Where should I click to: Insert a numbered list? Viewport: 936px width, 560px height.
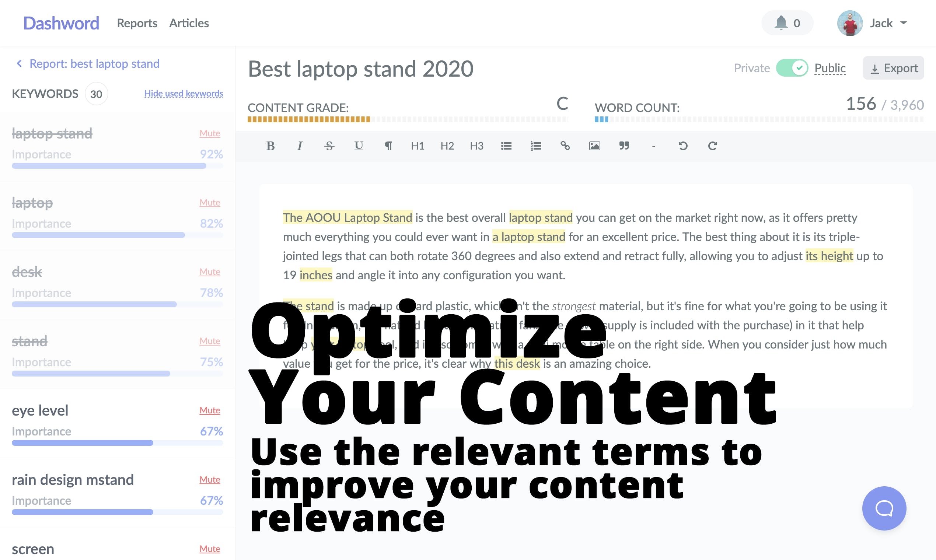(535, 146)
